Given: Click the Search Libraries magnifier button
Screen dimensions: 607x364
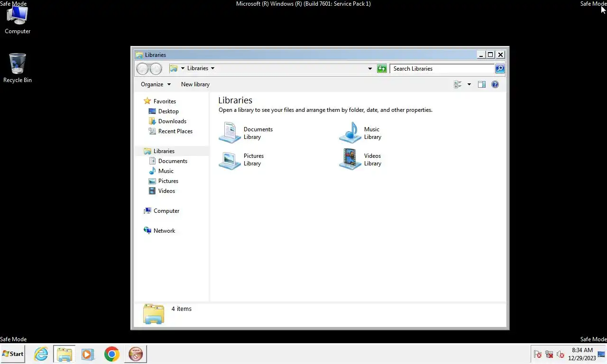Looking at the screenshot, I should (499, 69).
